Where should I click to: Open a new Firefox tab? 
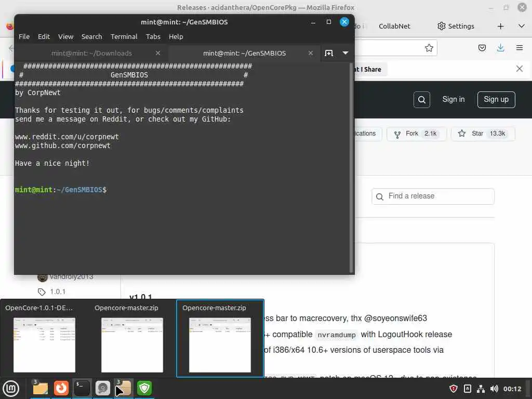tap(500, 26)
